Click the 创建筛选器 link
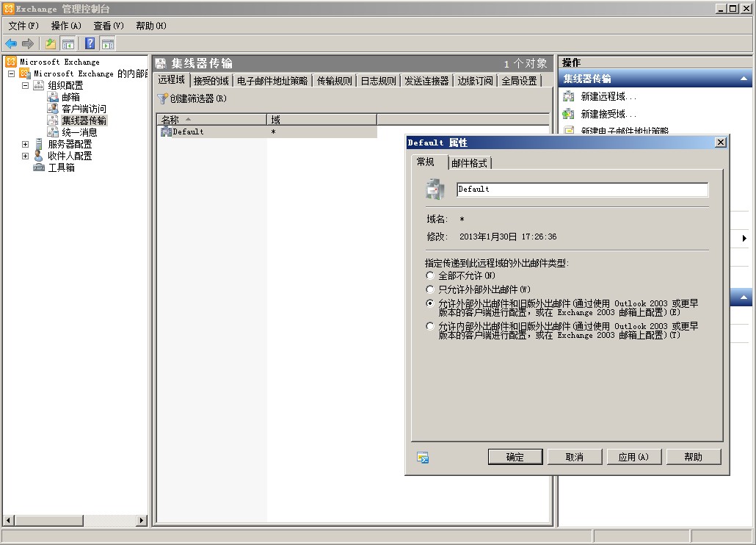756x545 pixels. coord(198,98)
